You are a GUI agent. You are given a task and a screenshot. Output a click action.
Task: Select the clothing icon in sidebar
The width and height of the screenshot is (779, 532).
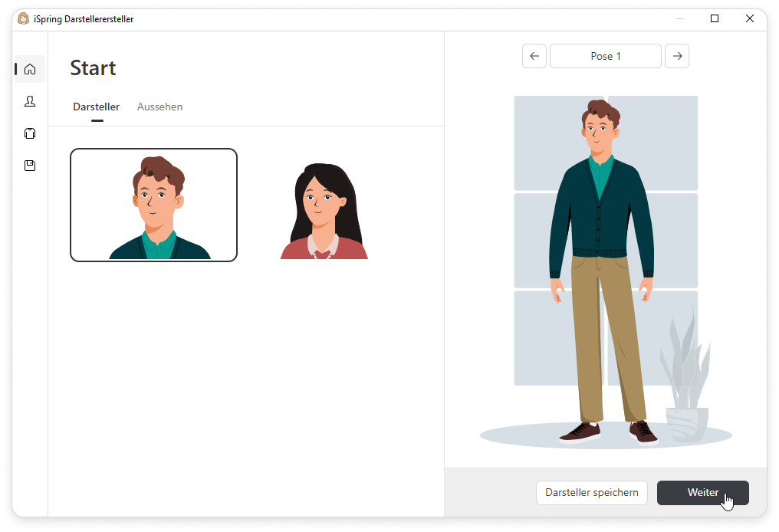pos(30,133)
